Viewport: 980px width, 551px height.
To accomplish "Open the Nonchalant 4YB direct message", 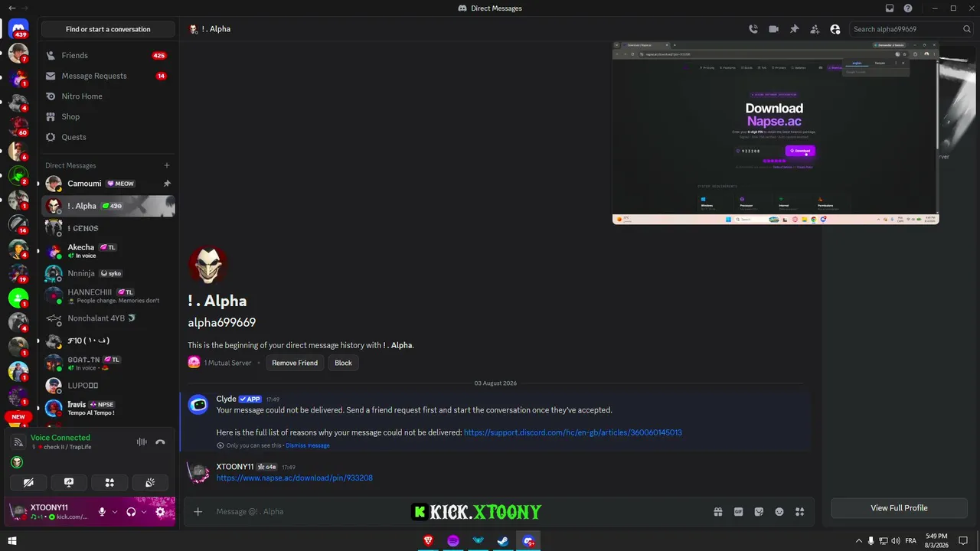I will 108,318.
